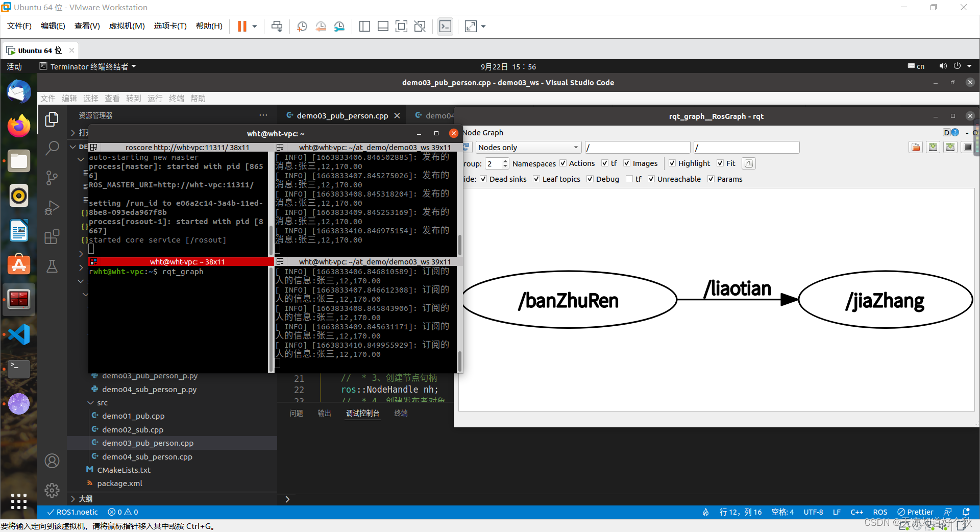Open Files manager from Ubuntu dock
This screenshot has height=532, width=980.
pos(19,161)
